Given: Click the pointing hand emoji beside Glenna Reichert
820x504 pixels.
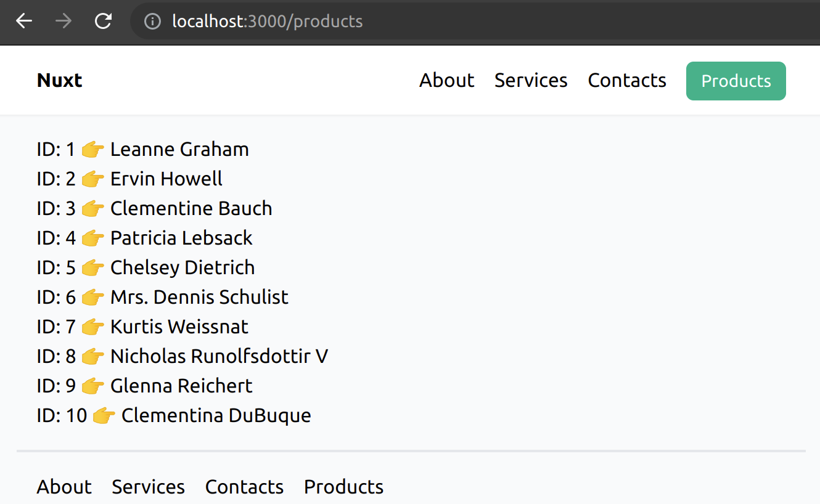Looking at the screenshot, I should tap(92, 386).
